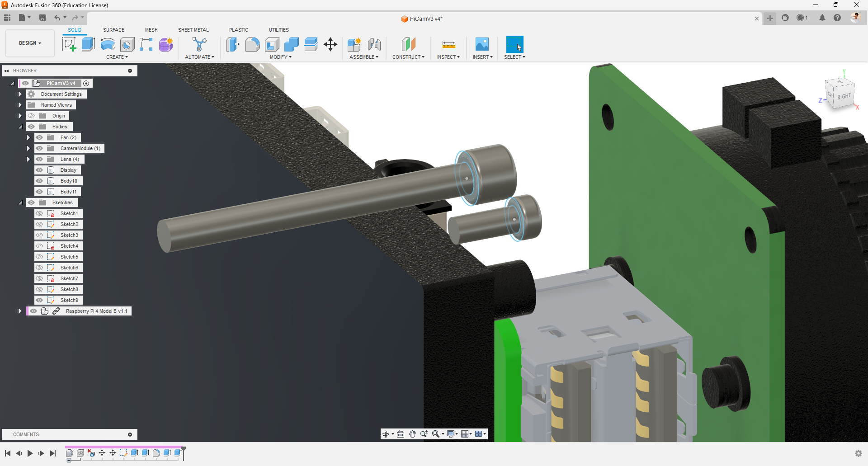This screenshot has height=466, width=868.
Task: Collapse the Bodies folder
Action: 20,127
